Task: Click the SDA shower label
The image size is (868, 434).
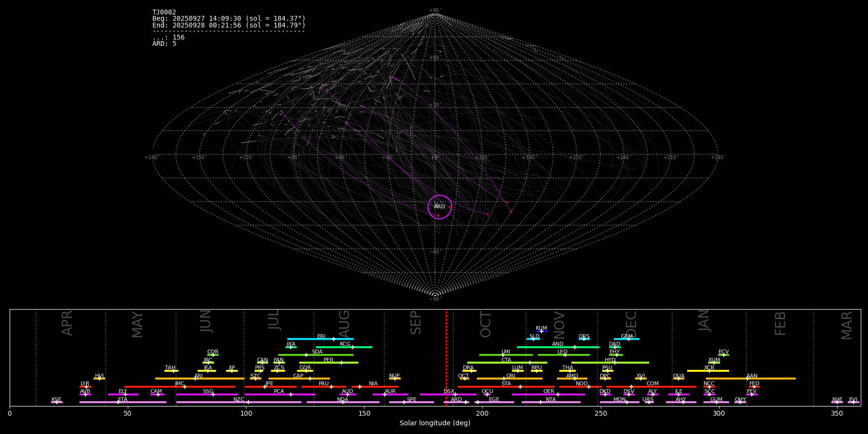Action: [x=317, y=352]
